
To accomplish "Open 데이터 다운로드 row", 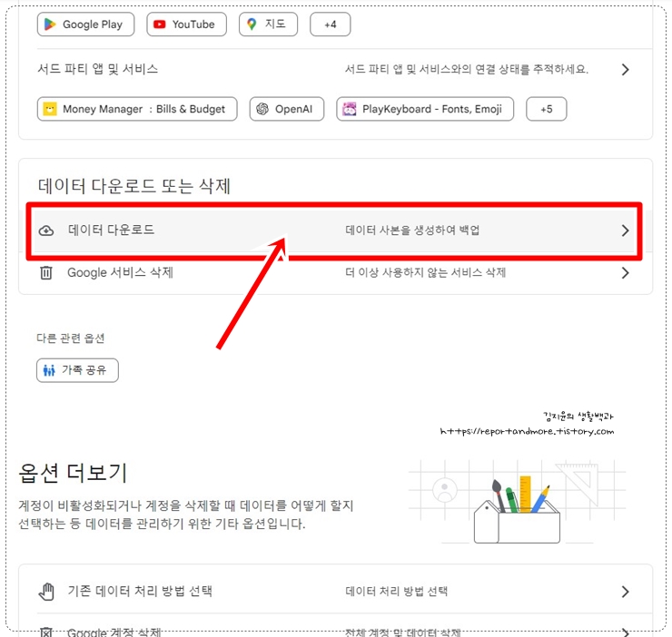I will tap(336, 230).
